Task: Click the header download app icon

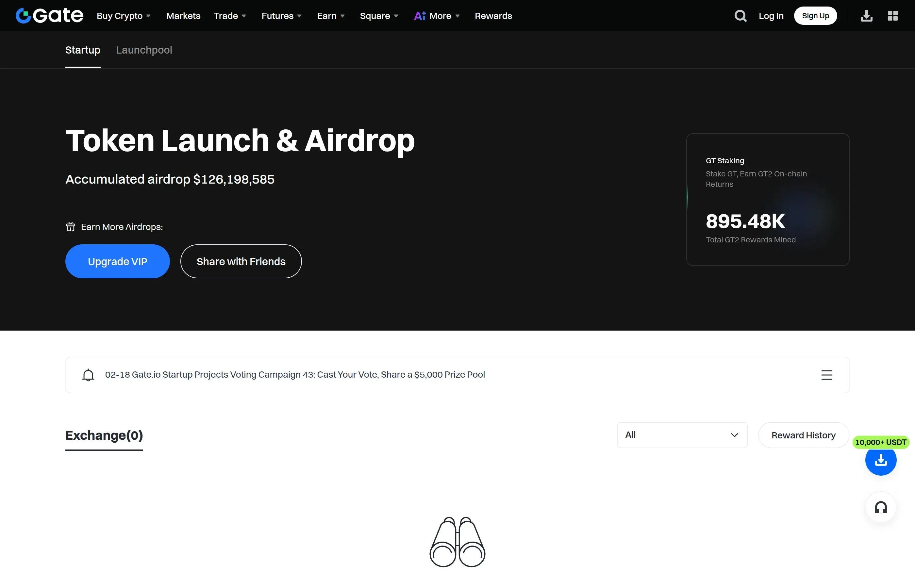Action: pyautogui.click(x=866, y=16)
